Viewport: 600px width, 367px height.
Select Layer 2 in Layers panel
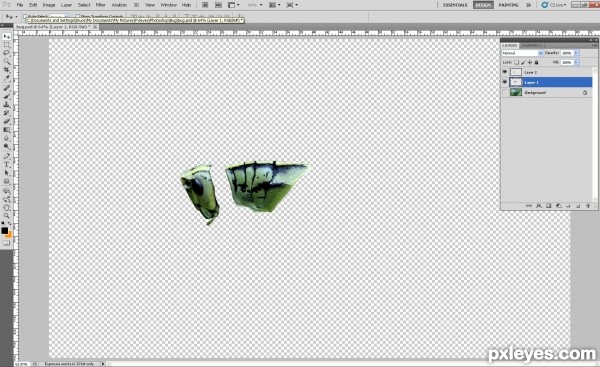551,72
